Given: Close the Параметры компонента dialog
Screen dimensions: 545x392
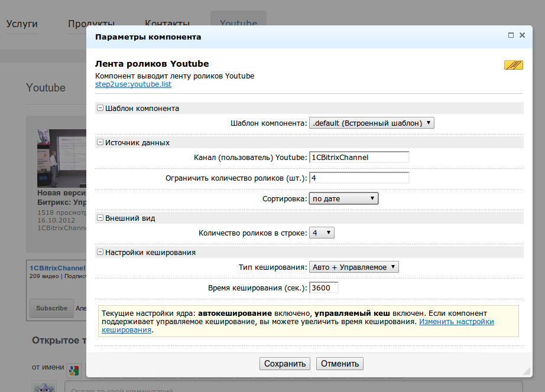Looking at the screenshot, I should pos(522,35).
